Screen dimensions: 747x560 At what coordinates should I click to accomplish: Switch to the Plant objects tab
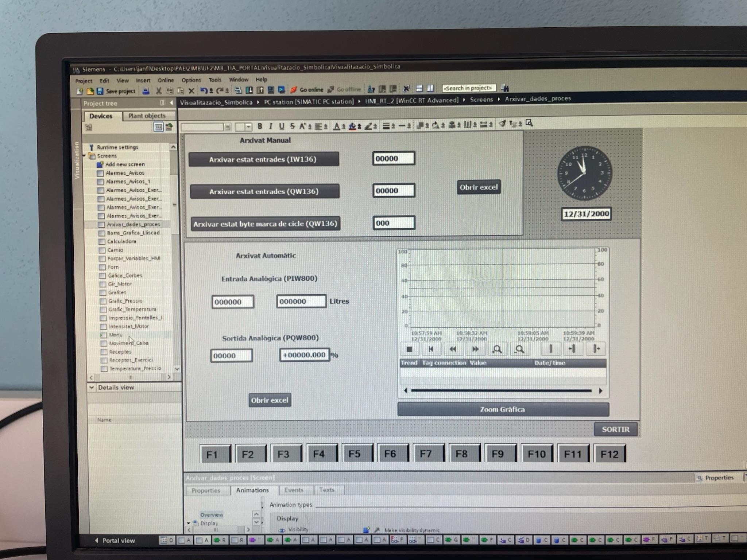pos(147,116)
